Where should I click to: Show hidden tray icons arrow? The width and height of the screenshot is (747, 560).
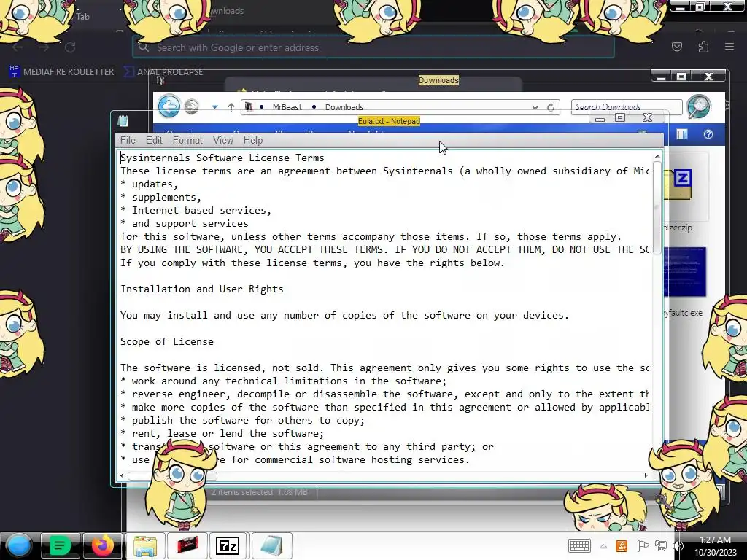(x=603, y=546)
